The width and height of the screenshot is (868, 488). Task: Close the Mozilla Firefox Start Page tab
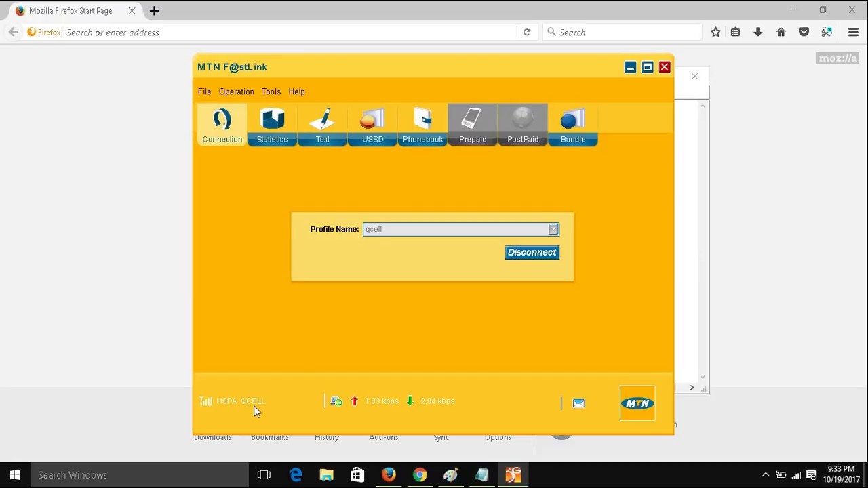tap(132, 11)
